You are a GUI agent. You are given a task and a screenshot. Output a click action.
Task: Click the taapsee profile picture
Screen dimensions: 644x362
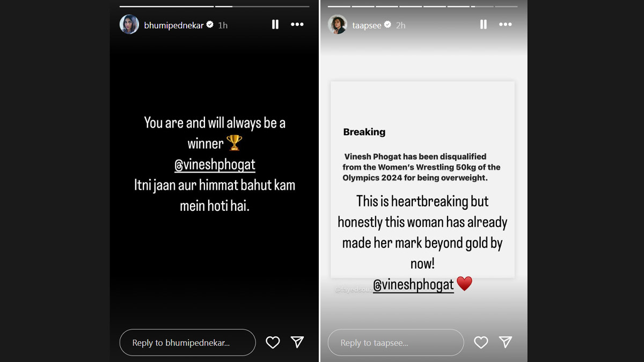338,25
